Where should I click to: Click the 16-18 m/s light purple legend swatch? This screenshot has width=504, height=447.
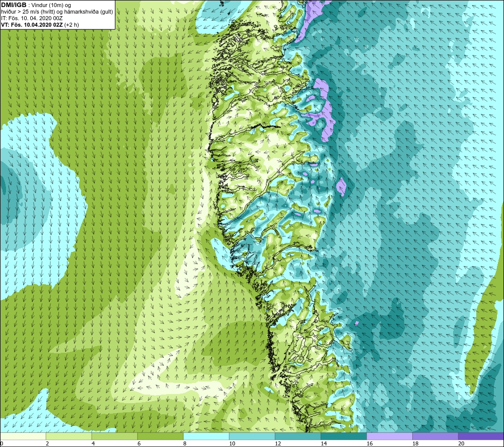tap(390, 436)
